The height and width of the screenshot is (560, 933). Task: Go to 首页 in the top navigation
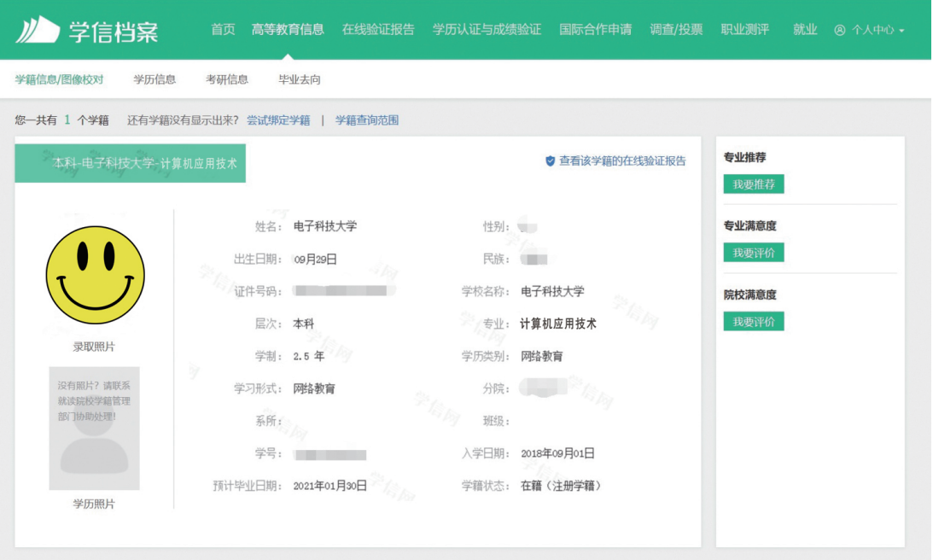[223, 29]
